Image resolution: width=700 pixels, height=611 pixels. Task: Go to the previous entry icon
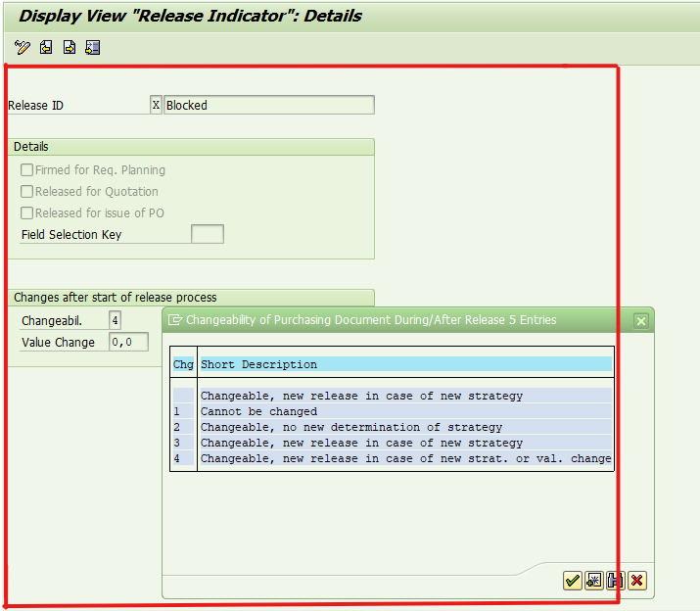46,47
